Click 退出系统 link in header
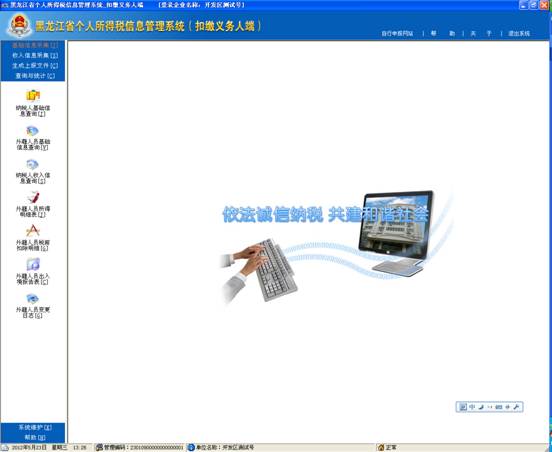 point(519,33)
